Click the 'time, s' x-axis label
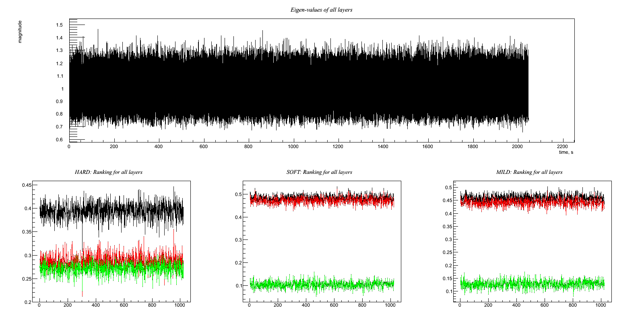This screenshot has width=644, height=322. (566, 152)
